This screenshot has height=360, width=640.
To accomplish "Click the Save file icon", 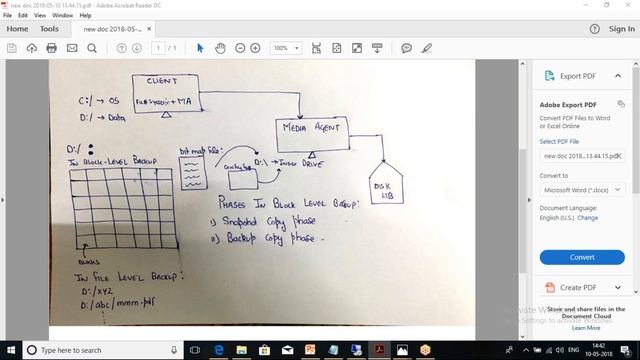I will point(11,48).
